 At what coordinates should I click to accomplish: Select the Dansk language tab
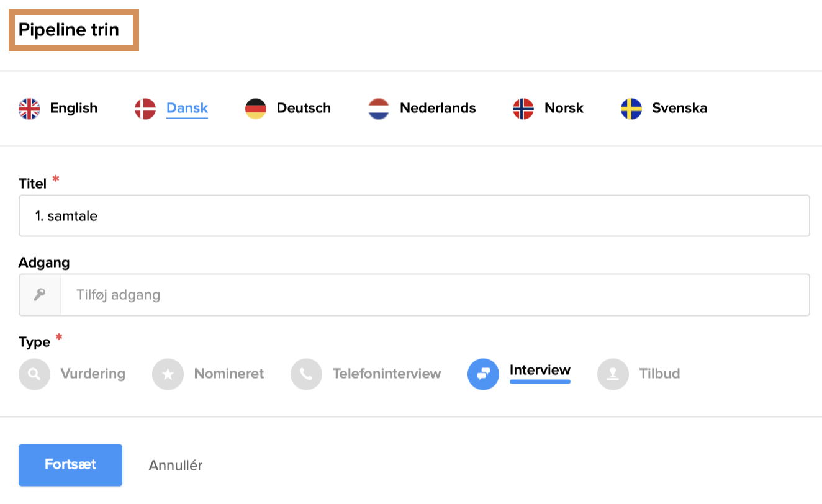point(187,108)
